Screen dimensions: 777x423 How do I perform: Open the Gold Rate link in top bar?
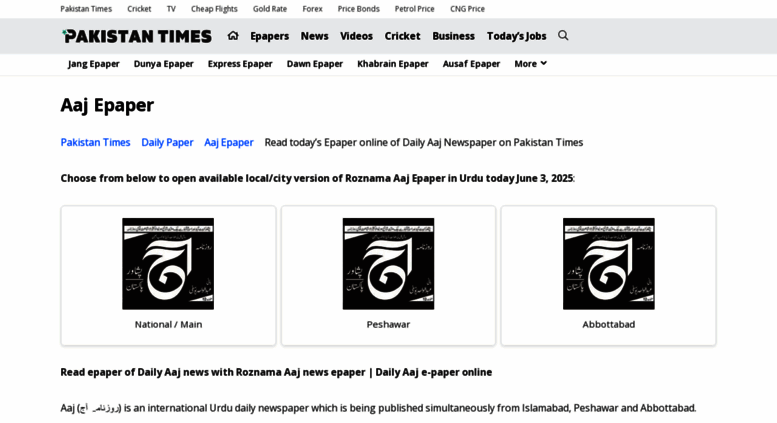pyautogui.click(x=269, y=9)
